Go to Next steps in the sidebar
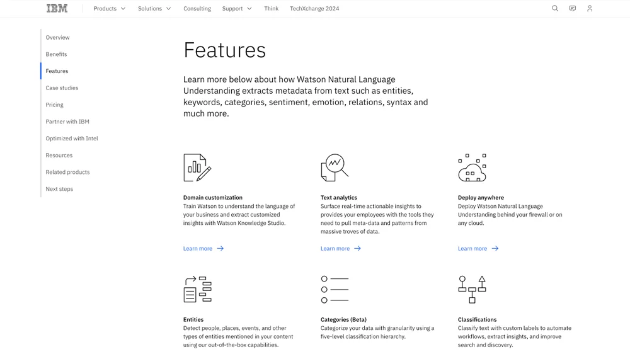This screenshot has width=630, height=364. [x=59, y=189]
